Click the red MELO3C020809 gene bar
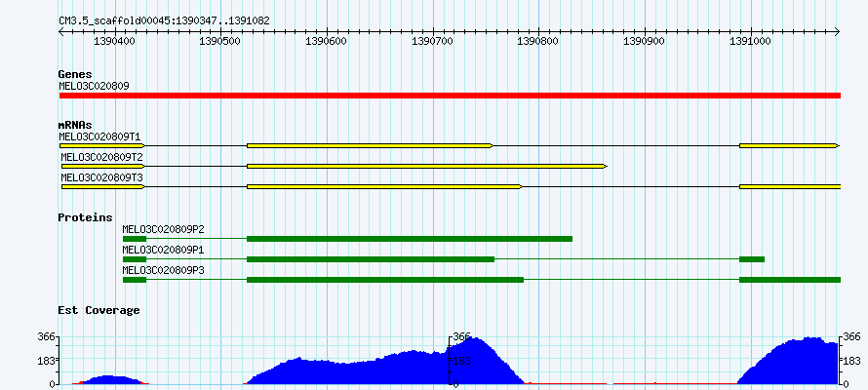The image size is (868, 390). point(450,96)
